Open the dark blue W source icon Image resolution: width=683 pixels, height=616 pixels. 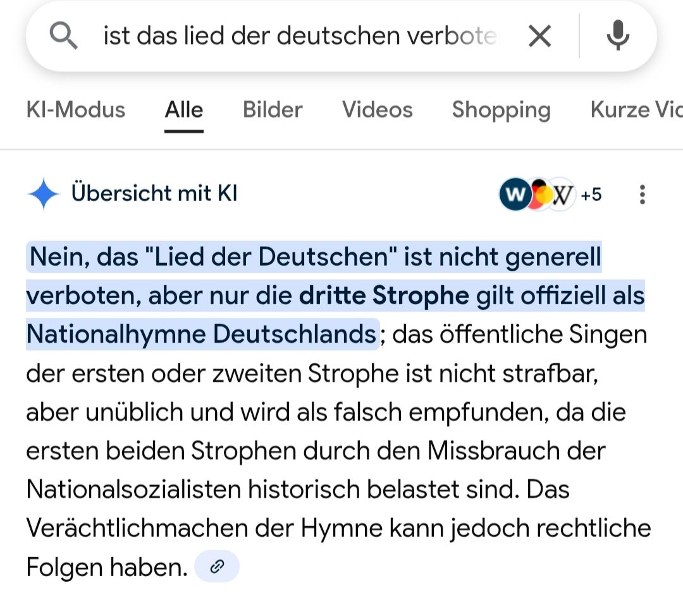click(x=514, y=195)
